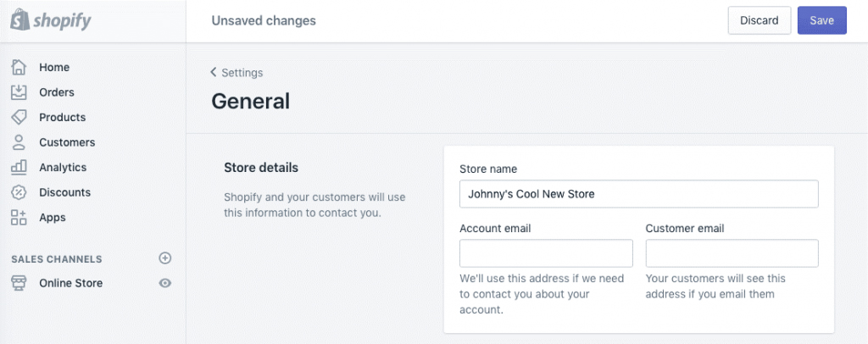Click the Customers person icon

[19, 142]
